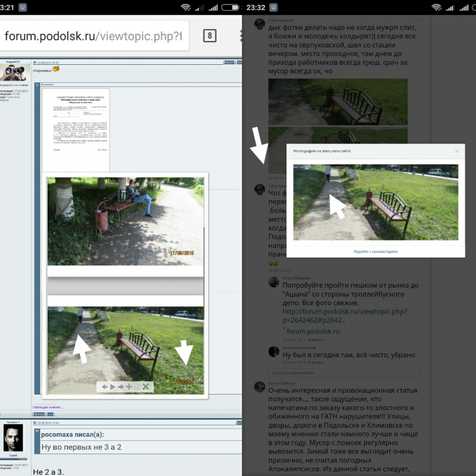This screenshot has height=476, width=476.
Task: Click 'Перейти к комментариям' link
Action: [x=375, y=252]
